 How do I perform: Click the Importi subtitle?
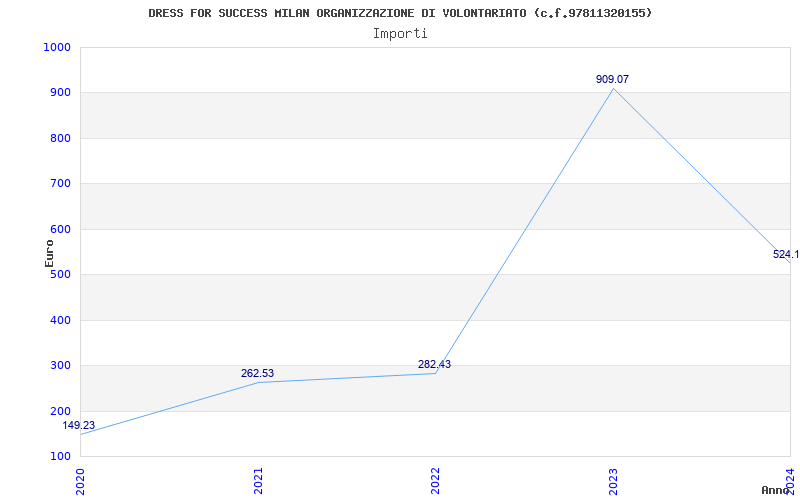[x=400, y=34]
